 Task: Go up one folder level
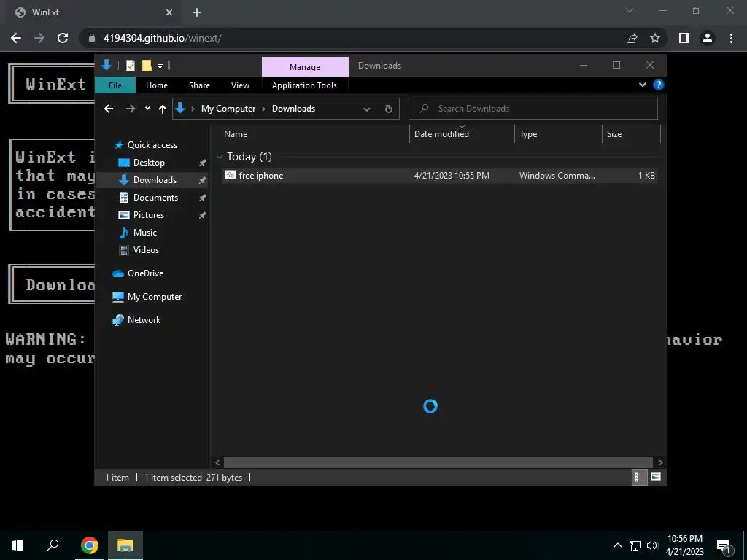pyautogui.click(x=163, y=109)
